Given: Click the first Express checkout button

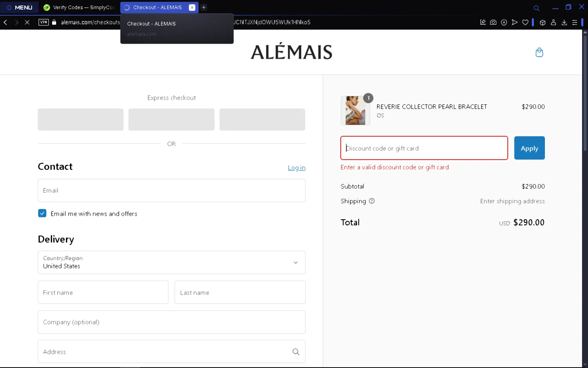Looking at the screenshot, I should click(80, 119).
